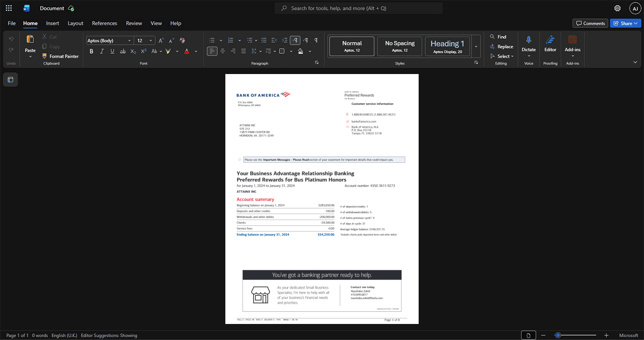Screen dimensions: 644x340
Task: Align text to center
Action: (x=223, y=51)
